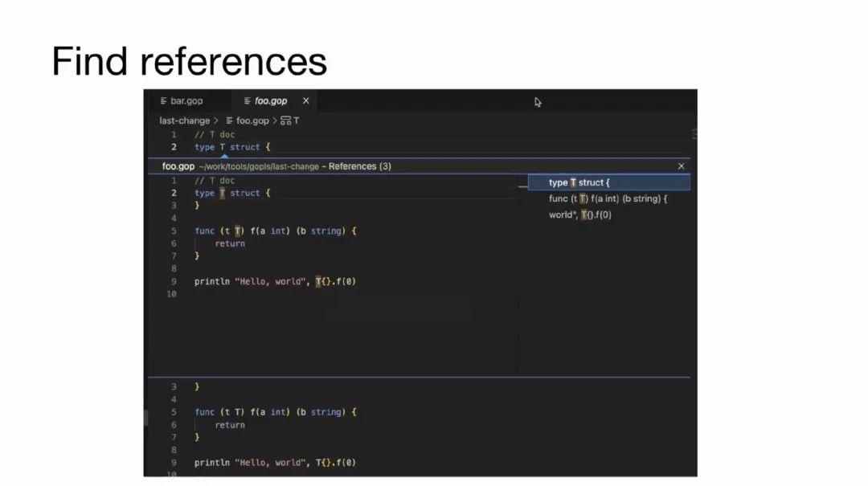
Task: Expand the foo.gop breadcrumb segment
Action: pos(252,120)
